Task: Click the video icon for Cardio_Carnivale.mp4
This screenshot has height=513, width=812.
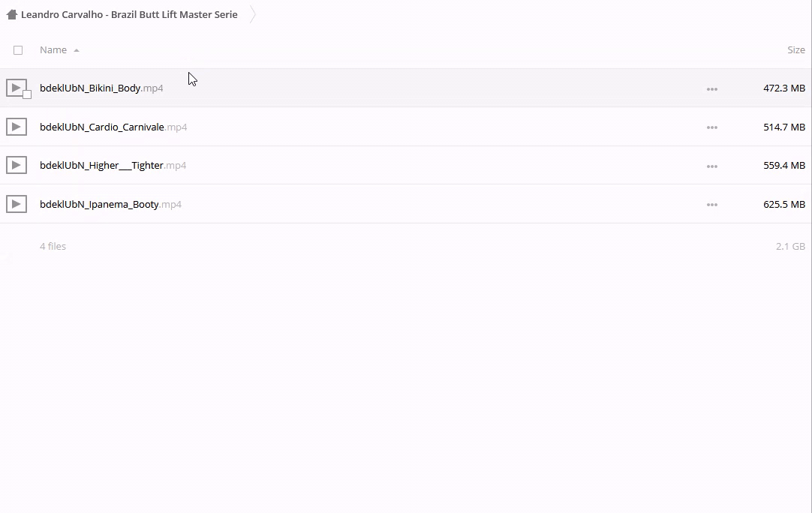Action: 17,127
